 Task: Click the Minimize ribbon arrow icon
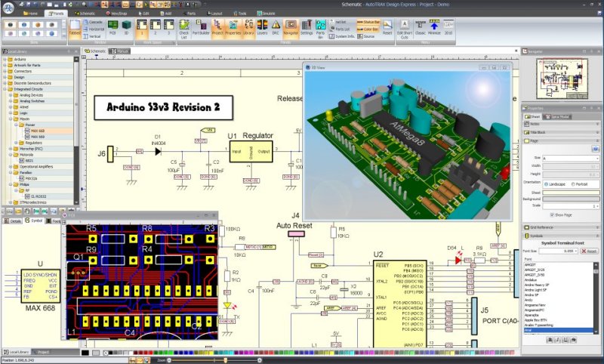(434, 28)
